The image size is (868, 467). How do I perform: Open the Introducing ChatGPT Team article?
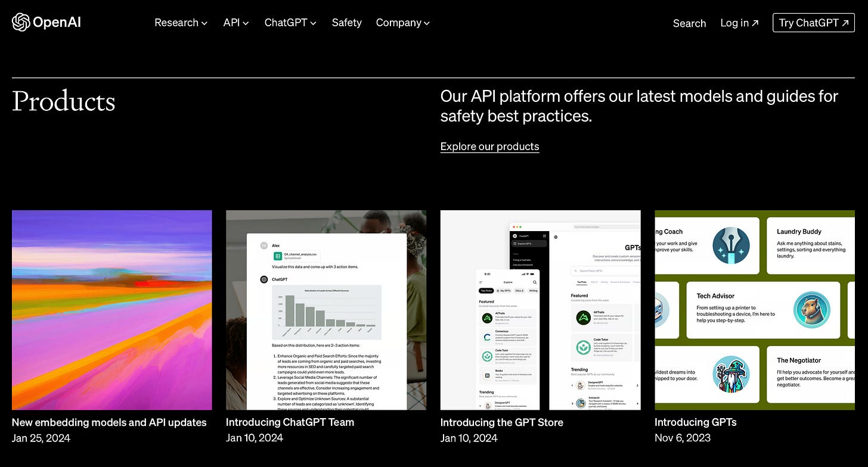[x=290, y=422]
